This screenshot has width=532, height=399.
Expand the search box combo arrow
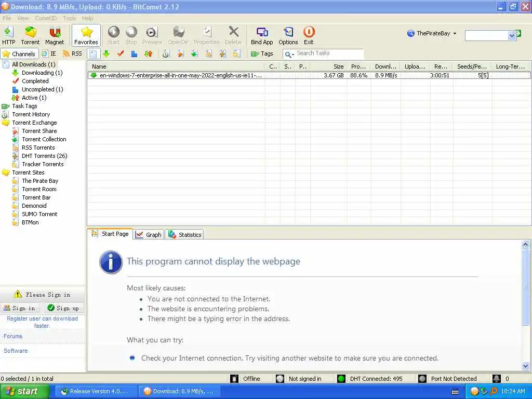coord(512,36)
